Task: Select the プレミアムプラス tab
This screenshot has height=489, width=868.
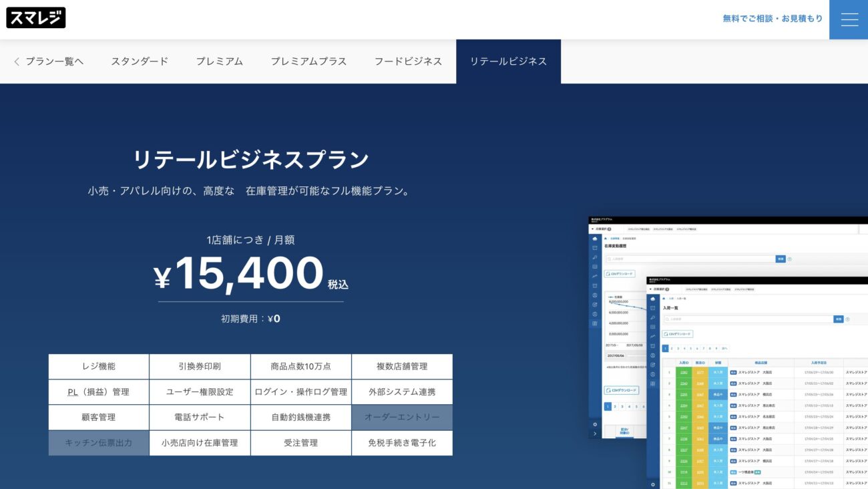Action: pyautogui.click(x=308, y=61)
